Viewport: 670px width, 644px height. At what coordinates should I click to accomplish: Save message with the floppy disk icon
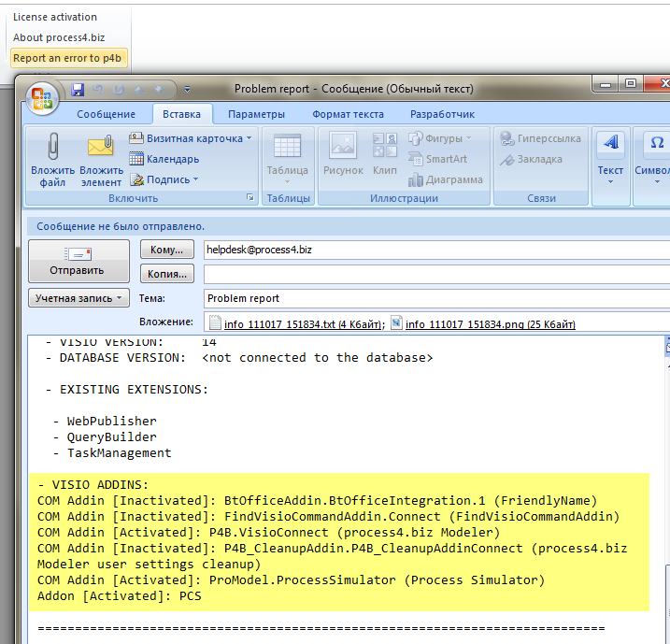point(78,90)
